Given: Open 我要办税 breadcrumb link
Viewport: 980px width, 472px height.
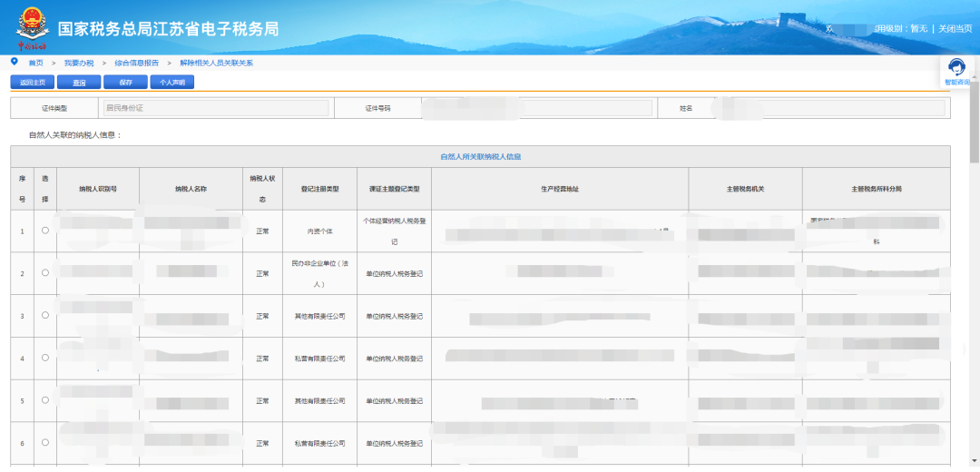Looking at the screenshot, I should [x=79, y=63].
